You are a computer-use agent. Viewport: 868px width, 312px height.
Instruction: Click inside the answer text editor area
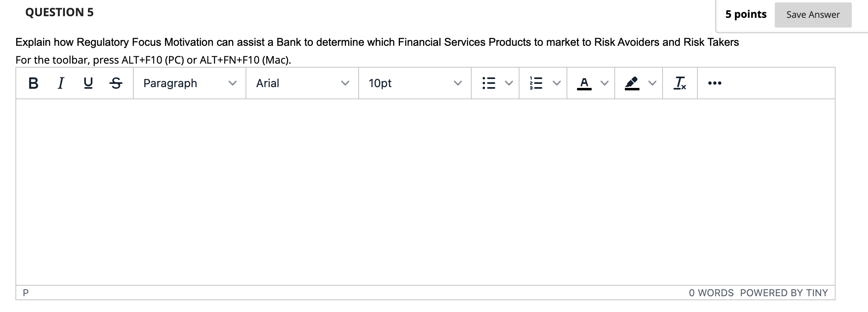tap(425, 192)
